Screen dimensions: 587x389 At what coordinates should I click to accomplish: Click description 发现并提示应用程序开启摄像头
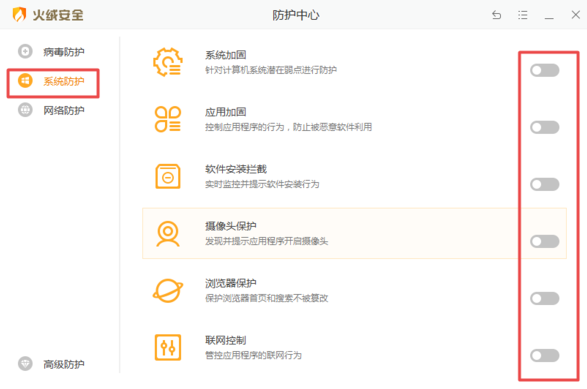click(x=266, y=241)
